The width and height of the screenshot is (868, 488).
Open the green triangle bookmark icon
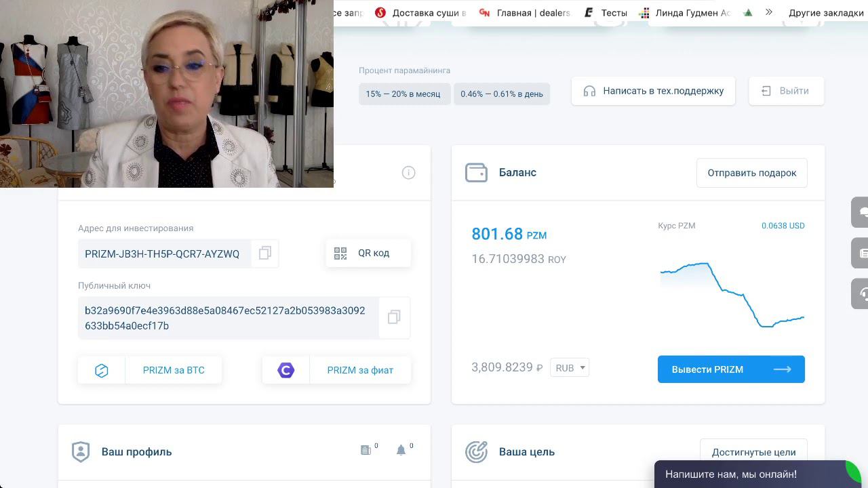pos(748,13)
